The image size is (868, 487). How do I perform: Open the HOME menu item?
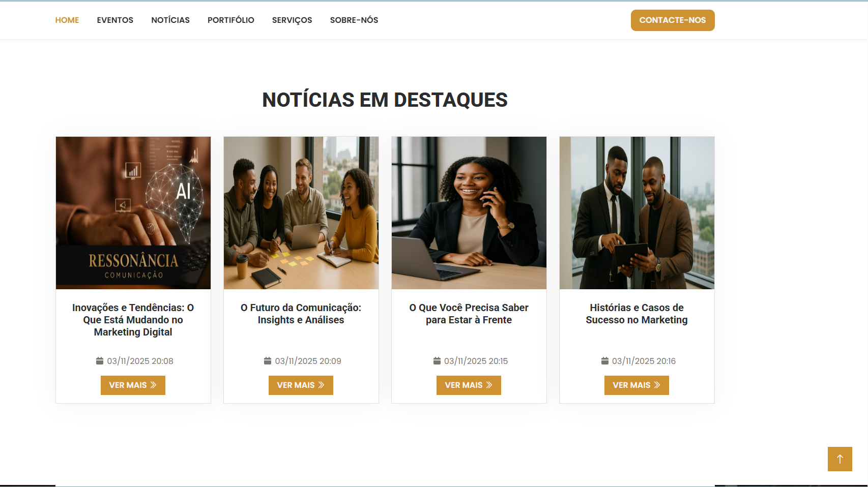point(67,20)
